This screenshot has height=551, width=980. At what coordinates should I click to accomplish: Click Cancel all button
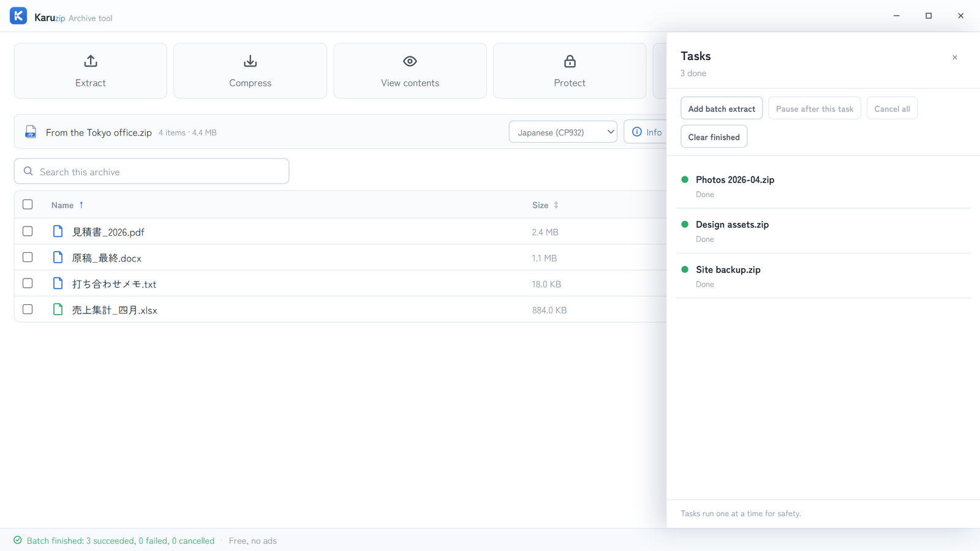pos(892,108)
